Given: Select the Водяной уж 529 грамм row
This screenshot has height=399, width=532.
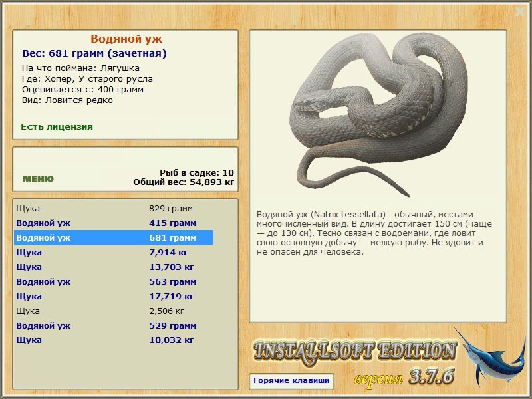Looking at the screenshot, I should pos(114,325).
